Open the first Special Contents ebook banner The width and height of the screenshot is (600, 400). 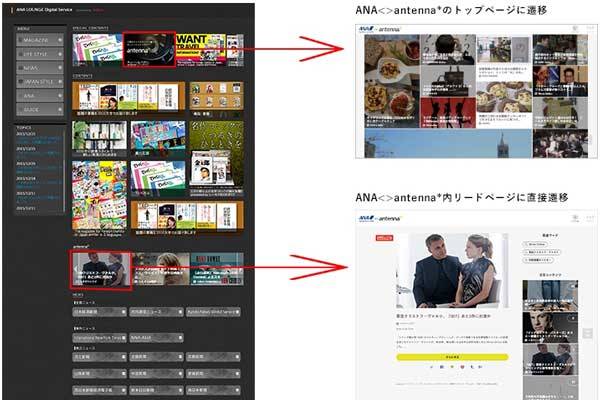(98, 50)
